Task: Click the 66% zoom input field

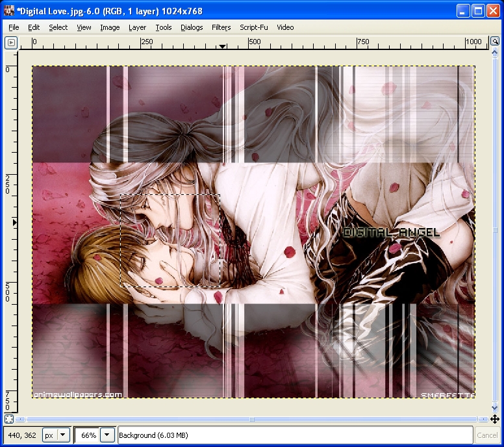Action: (87, 435)
